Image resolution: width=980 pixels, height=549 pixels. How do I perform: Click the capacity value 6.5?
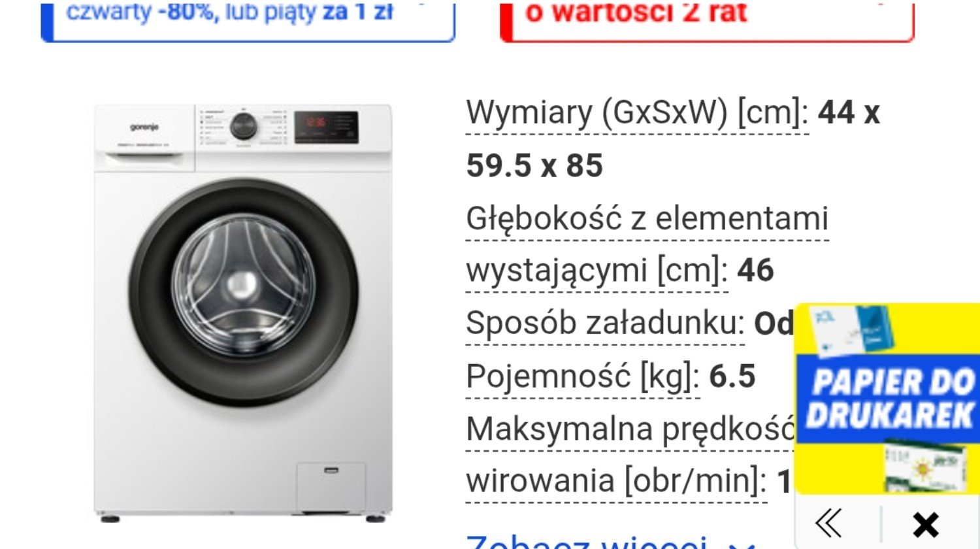[732, 376]
